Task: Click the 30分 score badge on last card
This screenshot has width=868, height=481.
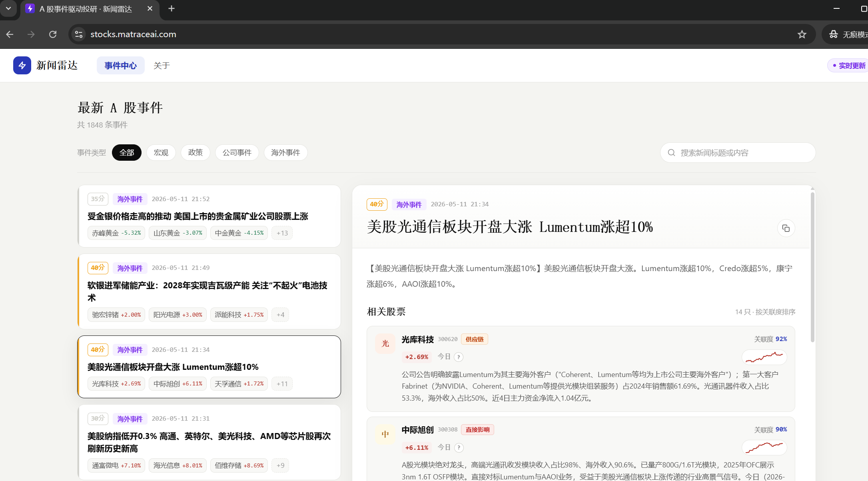Action: [98, 418]
